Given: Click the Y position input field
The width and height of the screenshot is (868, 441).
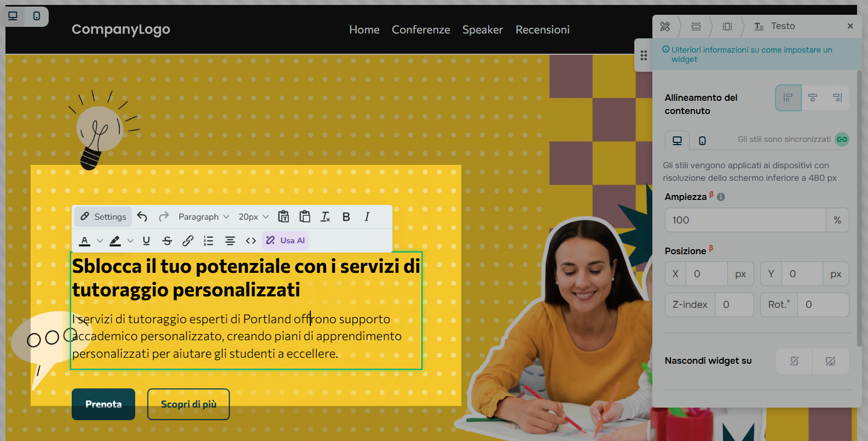Looking at the screenshot, I should (803, 274).
